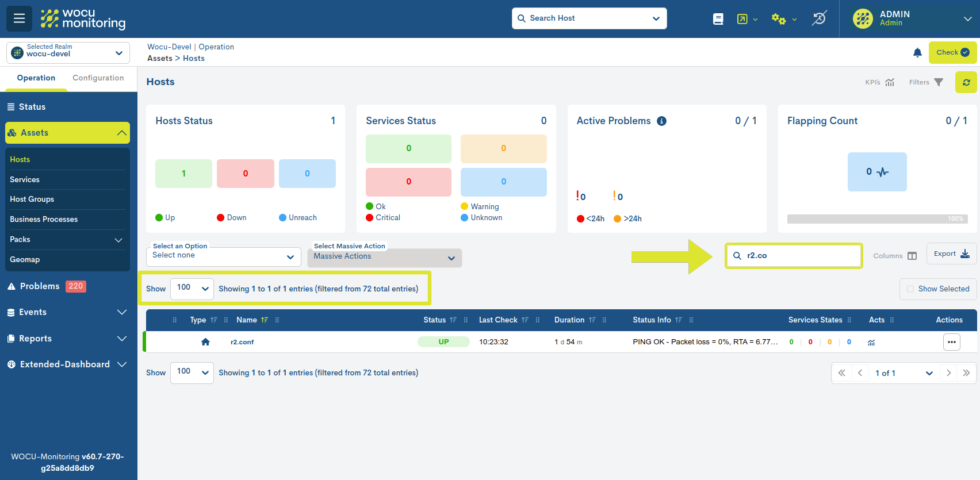
Task: Go to the previous page
Action: 860,373
